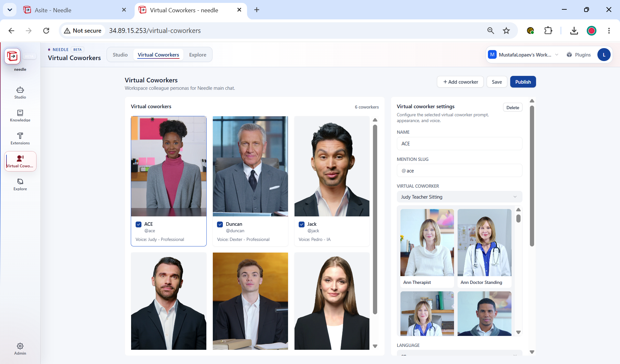Image resolution: width=620 pixels, height=364 pixels.
Task: Open a new browser tab
Action: pyautogui.click(x=257, y=10)
